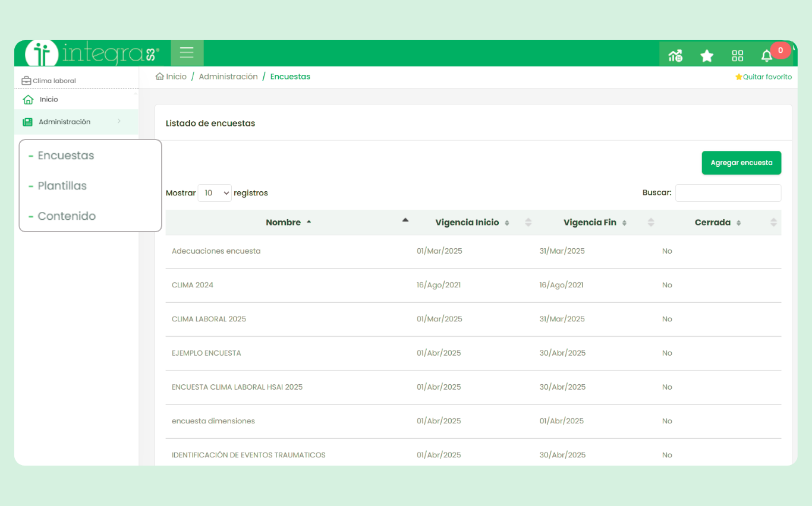Click Administración breadcrumb link
The width and height of the screenshot is (812, 506).
pyautogui.click(x=228, y=77)
